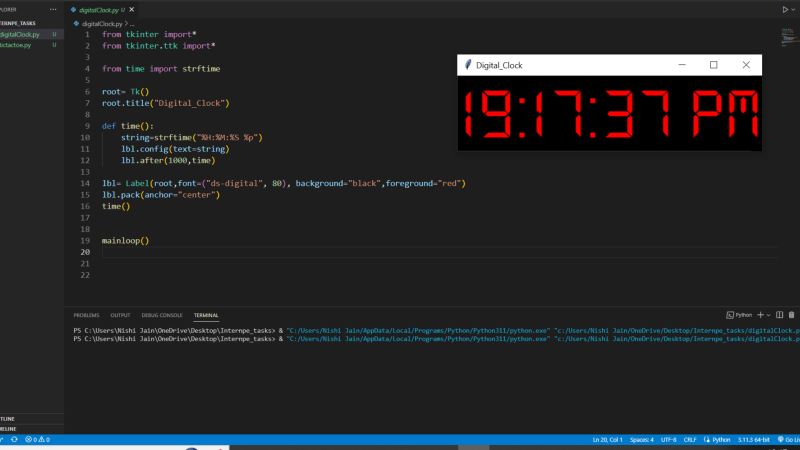Change indentation via Spaces: 4
800x450 pixels.
(637, 439)
